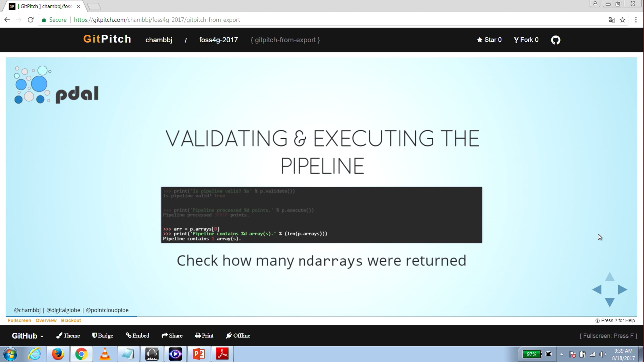644x362 pixels.
Task: Toggle Blackout of the presentation
Action: 71,320
